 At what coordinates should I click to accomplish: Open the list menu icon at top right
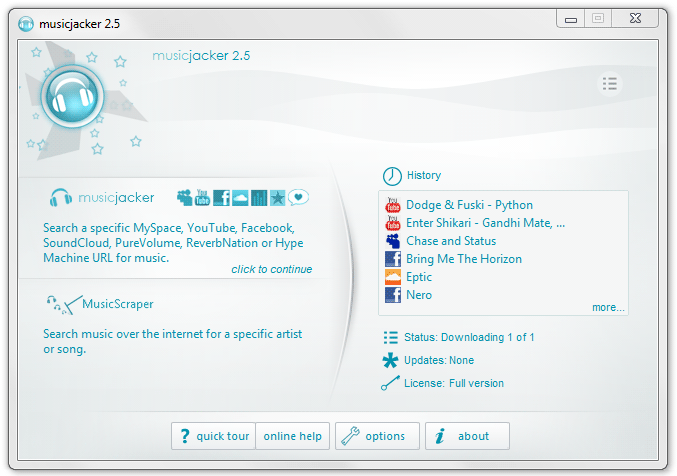(610, 84)
